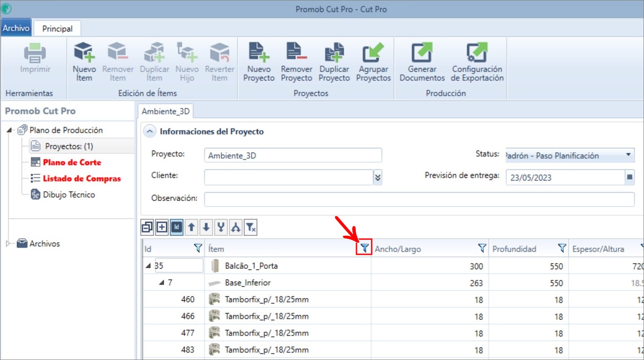The width and height of the screenshot is (644, 360).
Task: Collapse row 7 Base_Inferior
Action: click(162, 283)
